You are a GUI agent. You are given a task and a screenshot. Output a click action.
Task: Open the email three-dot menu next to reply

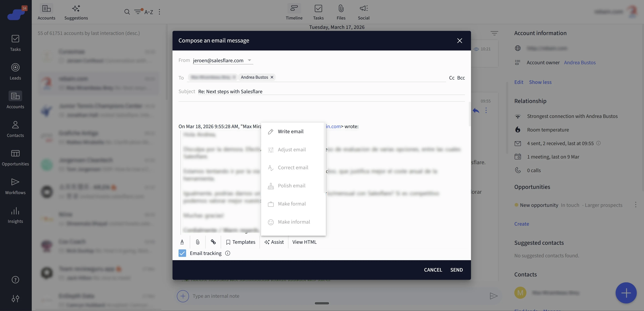[x=486, y=110]
